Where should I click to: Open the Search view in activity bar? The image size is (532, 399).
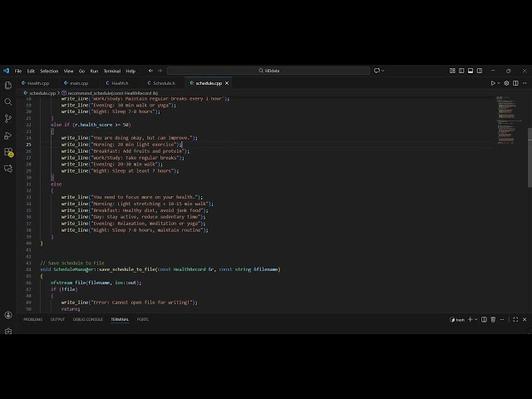pos(8,101)
